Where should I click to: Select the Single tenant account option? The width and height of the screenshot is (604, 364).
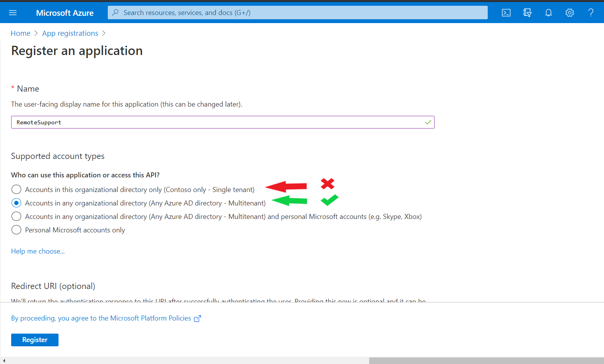(x=16, y=189)
